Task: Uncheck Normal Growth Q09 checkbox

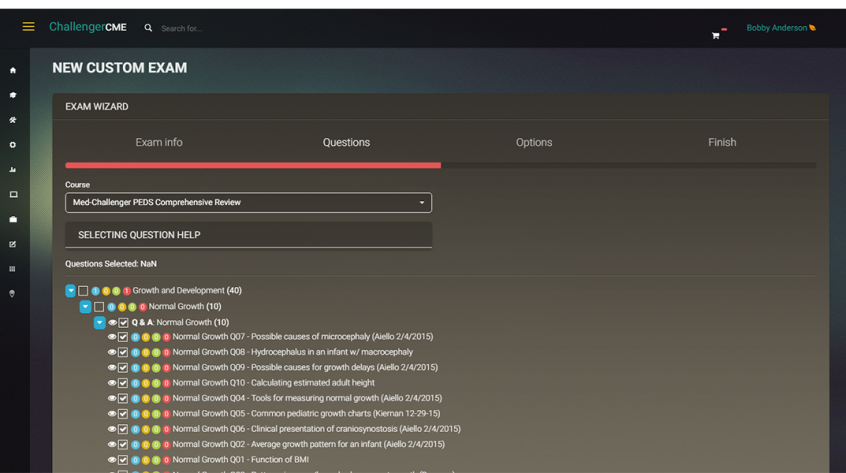Action: click(x=123, y=368)
